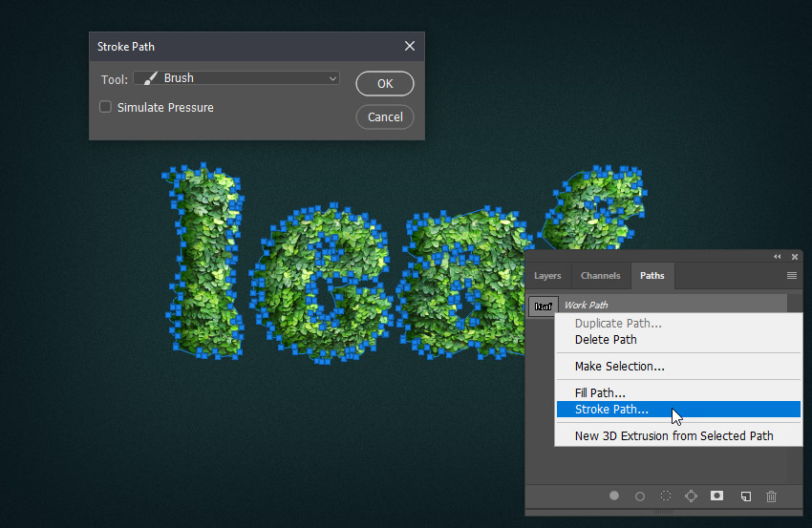Load path as a selection icon

[x=666, y=496]
